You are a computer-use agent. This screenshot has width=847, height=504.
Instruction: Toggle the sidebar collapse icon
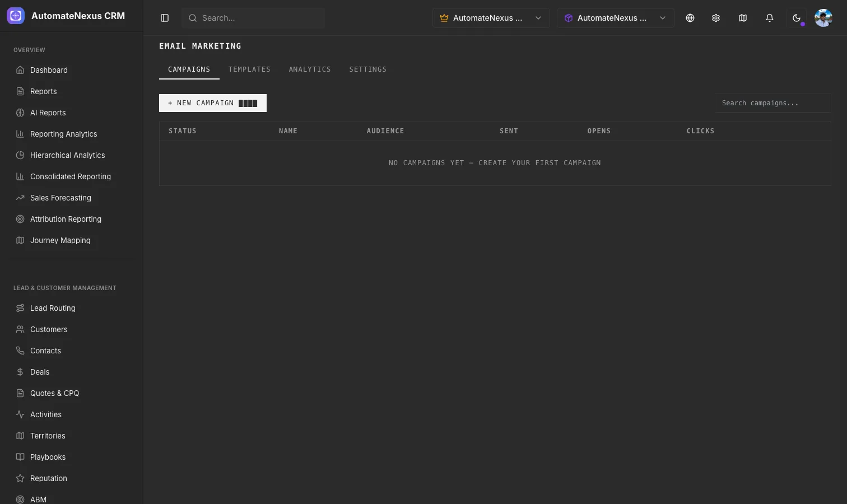pyautogui.click(x=165, y=18)
